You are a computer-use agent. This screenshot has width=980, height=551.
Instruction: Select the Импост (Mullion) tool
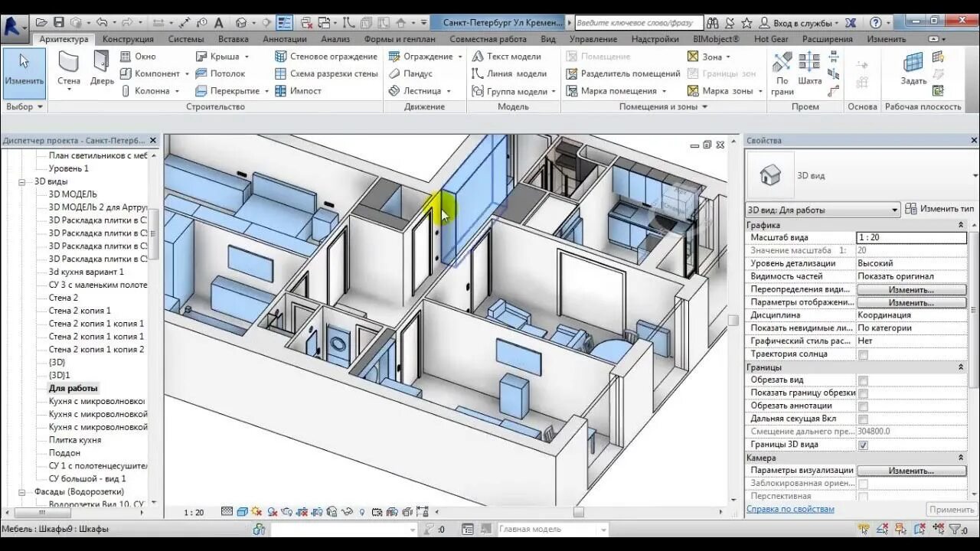click(x=298, y=90)
